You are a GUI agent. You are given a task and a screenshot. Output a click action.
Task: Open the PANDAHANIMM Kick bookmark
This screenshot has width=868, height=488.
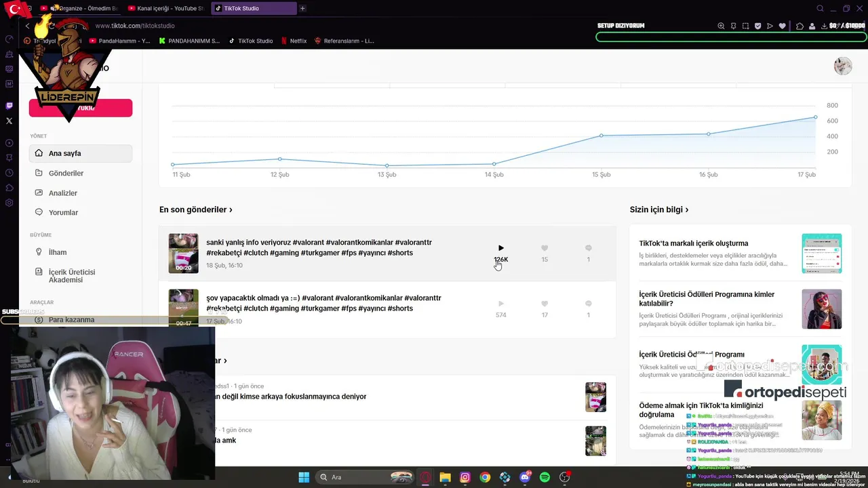(190, 41)
